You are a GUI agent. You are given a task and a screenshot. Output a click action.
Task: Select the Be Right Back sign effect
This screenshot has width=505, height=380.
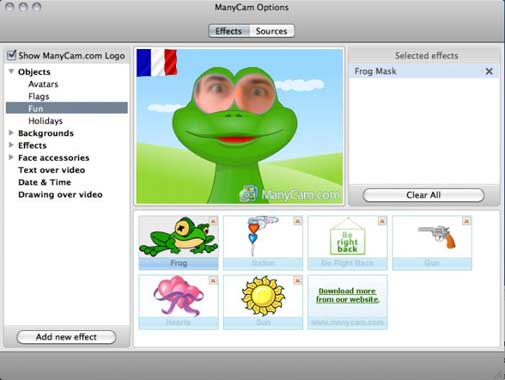[347, 242]
